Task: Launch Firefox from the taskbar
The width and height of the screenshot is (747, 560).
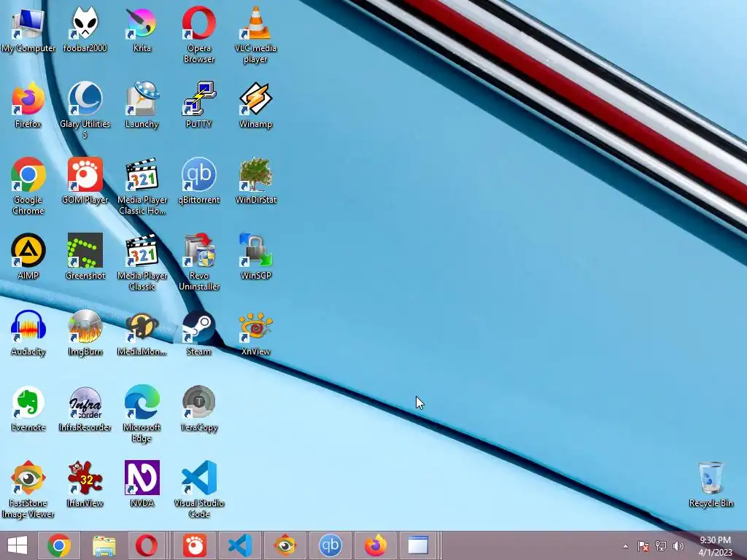Action: point(376,545)
